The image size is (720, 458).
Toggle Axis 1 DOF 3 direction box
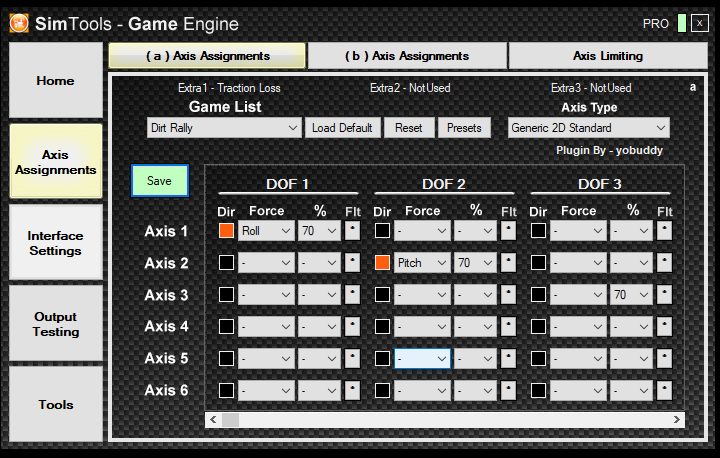coord(539,231)
